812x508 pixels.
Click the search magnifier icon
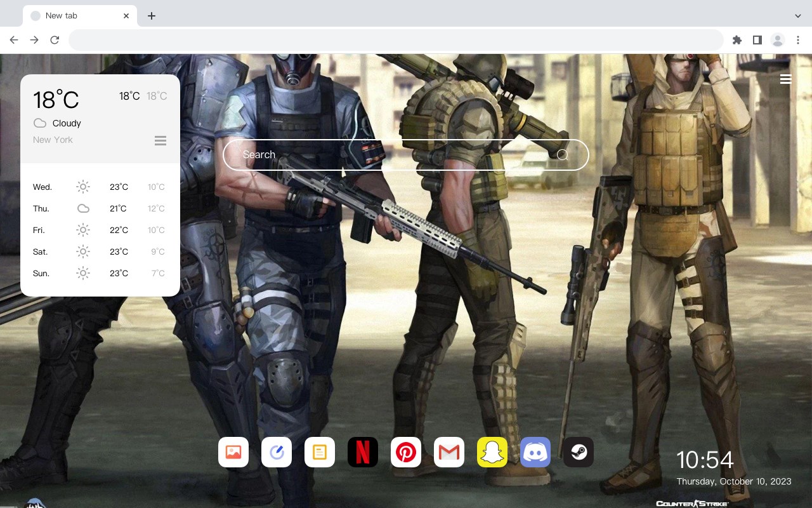[x=562, y=155]
